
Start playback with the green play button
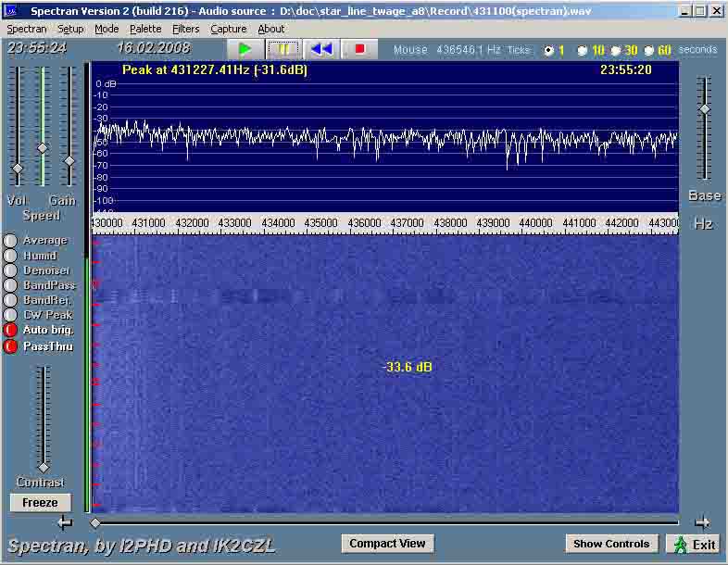[x=245, y=49]
